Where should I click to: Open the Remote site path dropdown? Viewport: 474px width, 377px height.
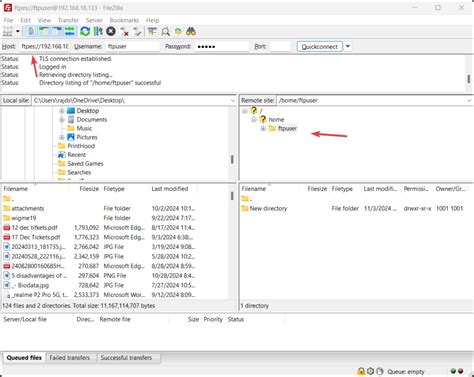click(469, 101)
